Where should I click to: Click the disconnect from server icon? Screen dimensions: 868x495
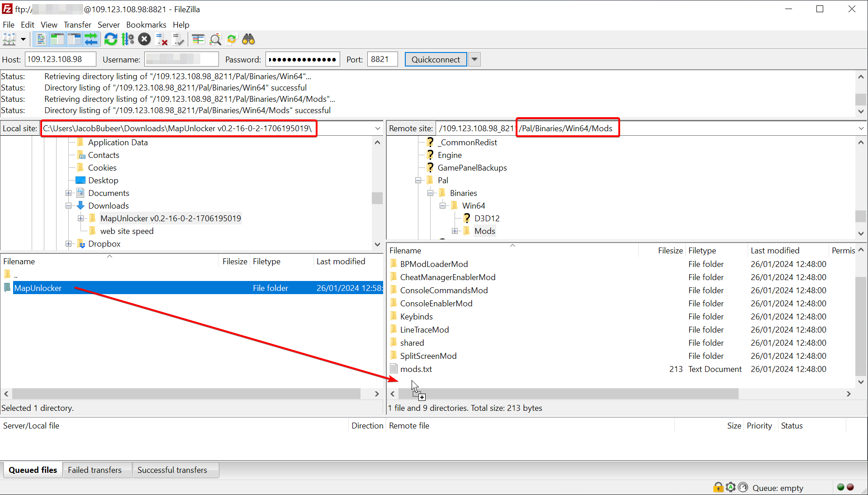pos(161,40)
